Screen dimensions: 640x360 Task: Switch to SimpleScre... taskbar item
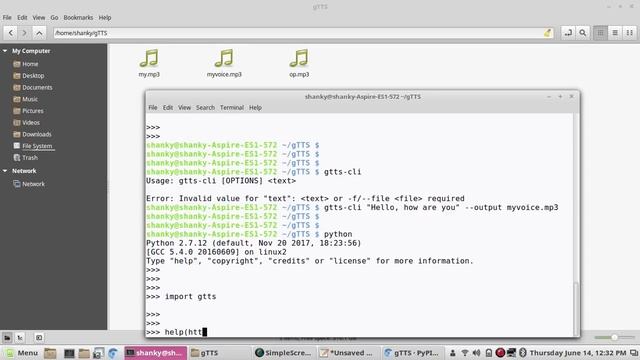tap(283, 353)
